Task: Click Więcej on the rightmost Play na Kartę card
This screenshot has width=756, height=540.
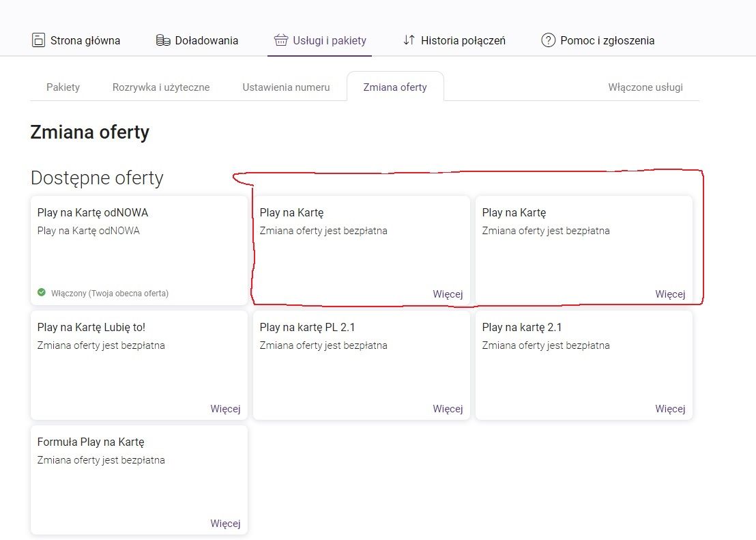Action: pos(670,294)
